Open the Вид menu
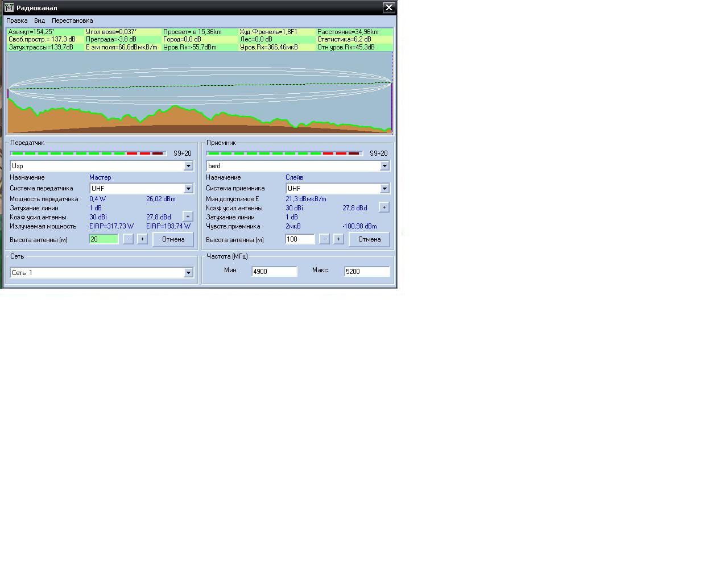Screen dimensions: 728x582 [x=39, y=20]
